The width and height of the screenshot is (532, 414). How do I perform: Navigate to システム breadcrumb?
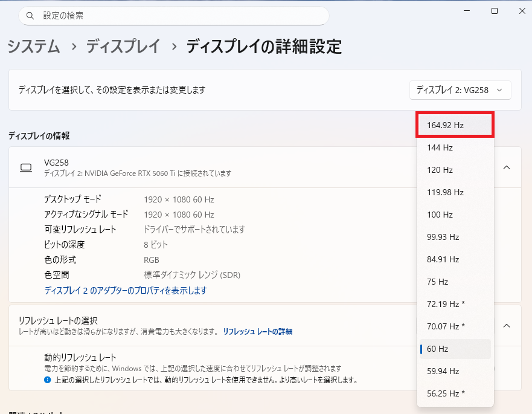pyautogui.click(x=34, y=45)
